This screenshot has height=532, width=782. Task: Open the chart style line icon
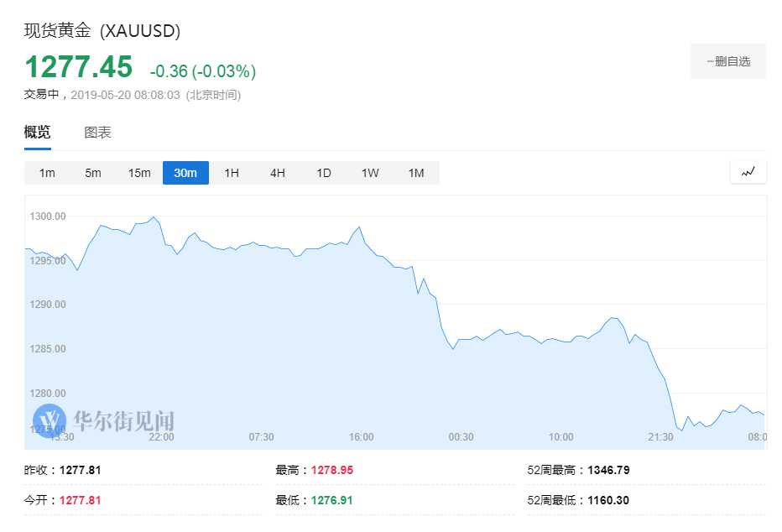pyautogui.click(x=748, y=171)
